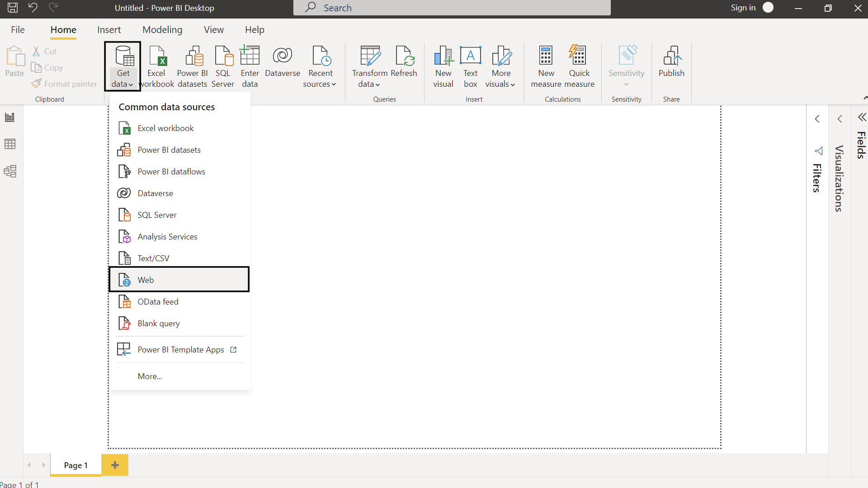Expand Recent sources dropdown
The width and height of the screenshot is (868, 488).
(x=320, y=66)
